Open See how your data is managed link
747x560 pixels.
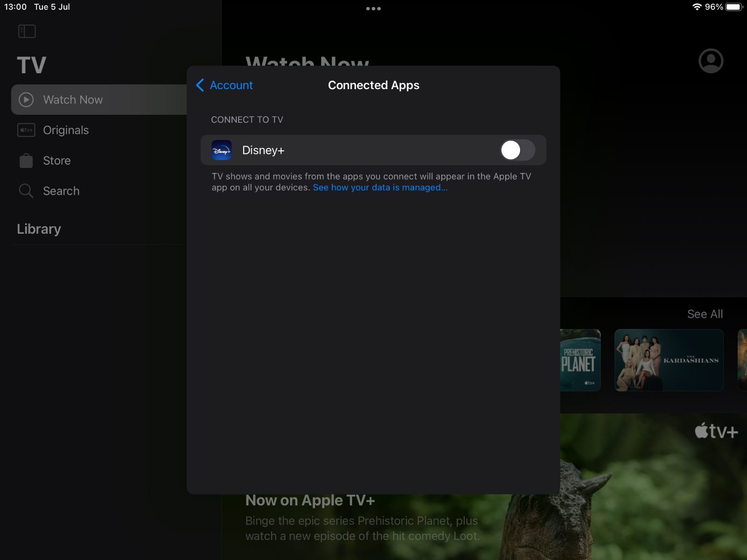pos(380,188)
